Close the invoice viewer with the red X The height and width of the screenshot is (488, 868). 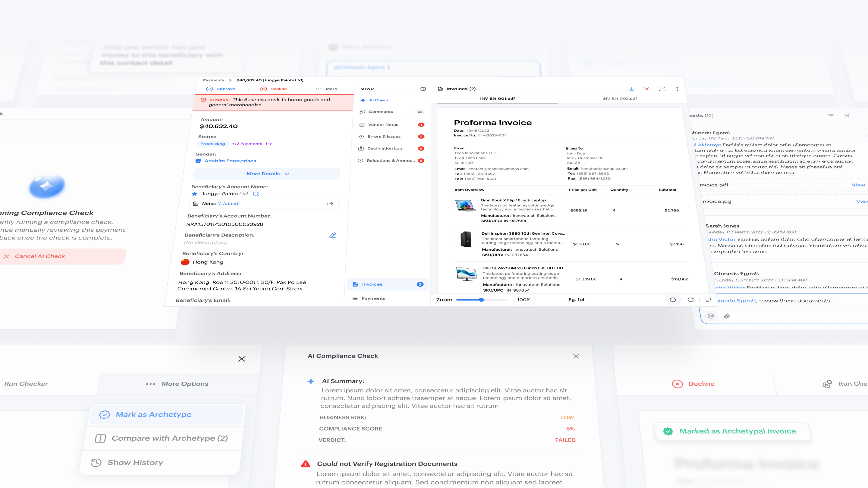(646, 89)
